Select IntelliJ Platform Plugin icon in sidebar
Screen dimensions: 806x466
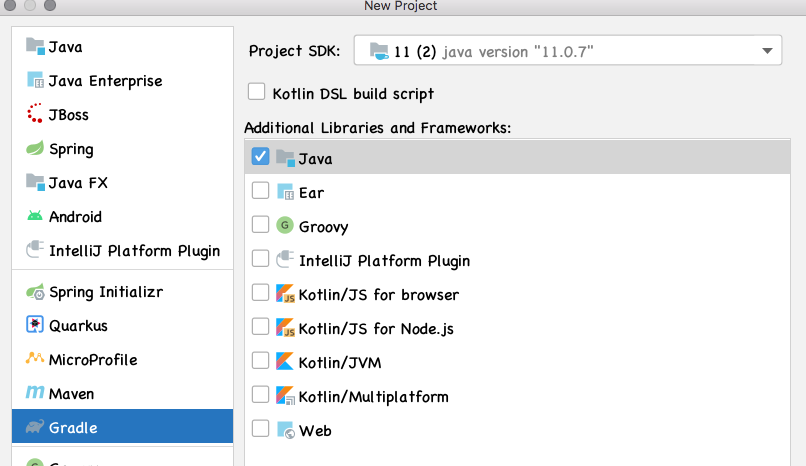(x=35, y=250)
